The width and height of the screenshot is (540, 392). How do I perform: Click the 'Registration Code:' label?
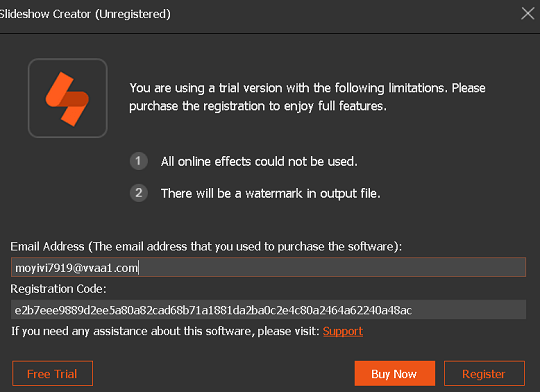pos(58,289)
